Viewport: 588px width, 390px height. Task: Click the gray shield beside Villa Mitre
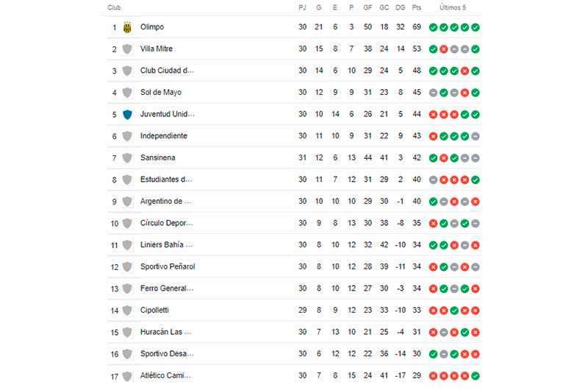tap(127, 49)
